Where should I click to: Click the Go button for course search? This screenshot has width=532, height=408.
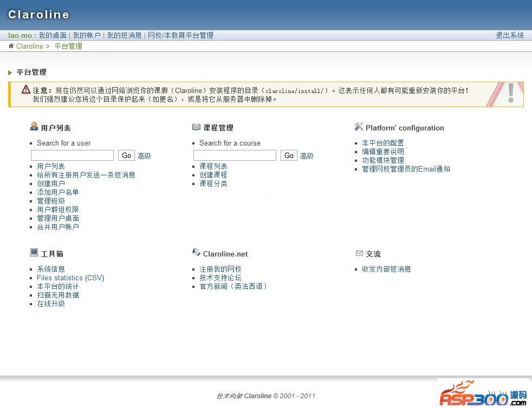[x=289, y=155]
